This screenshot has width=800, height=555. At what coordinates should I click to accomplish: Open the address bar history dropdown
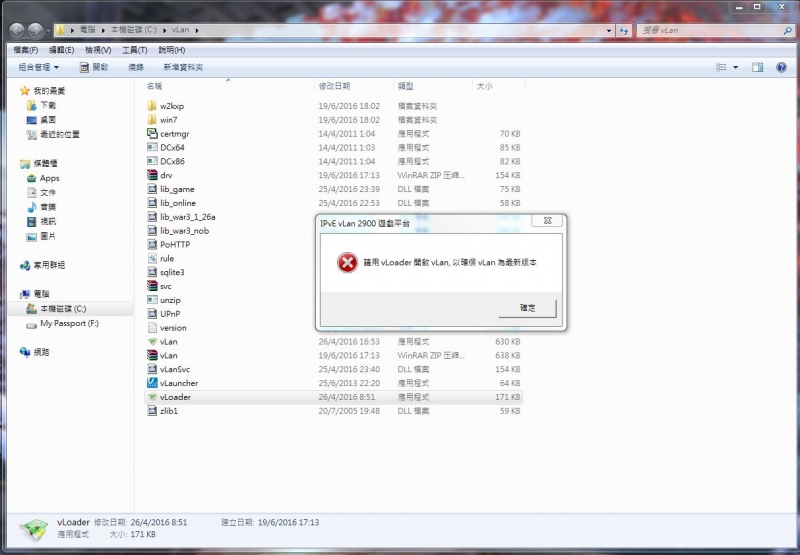(x=609, y=31)
